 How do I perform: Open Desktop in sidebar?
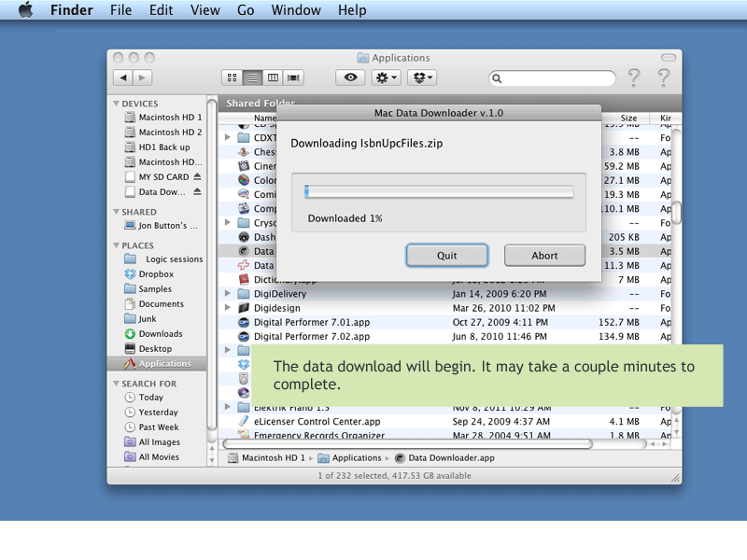coord(148,348)
